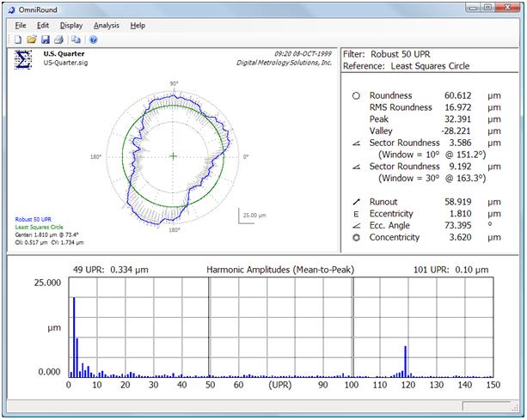Click the Print toolbar icon
Image resolution: width=527 pixels, height=420 pixels.
coord(58,40)
